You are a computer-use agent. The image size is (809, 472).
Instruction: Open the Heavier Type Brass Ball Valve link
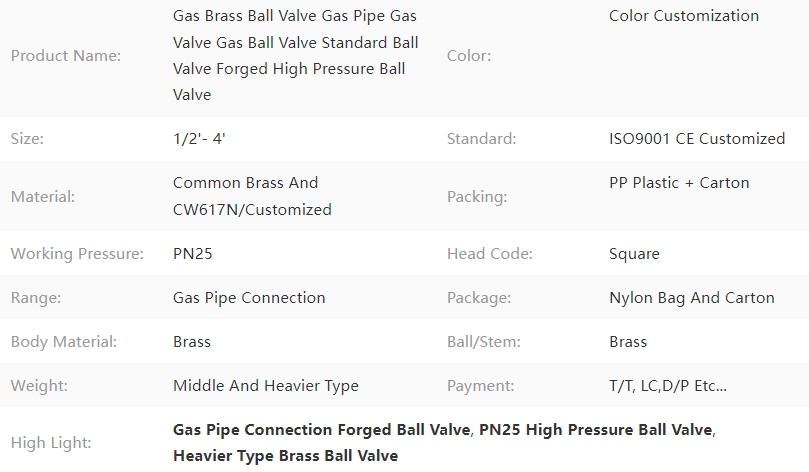pyautogui.click(x=285, y=456)
